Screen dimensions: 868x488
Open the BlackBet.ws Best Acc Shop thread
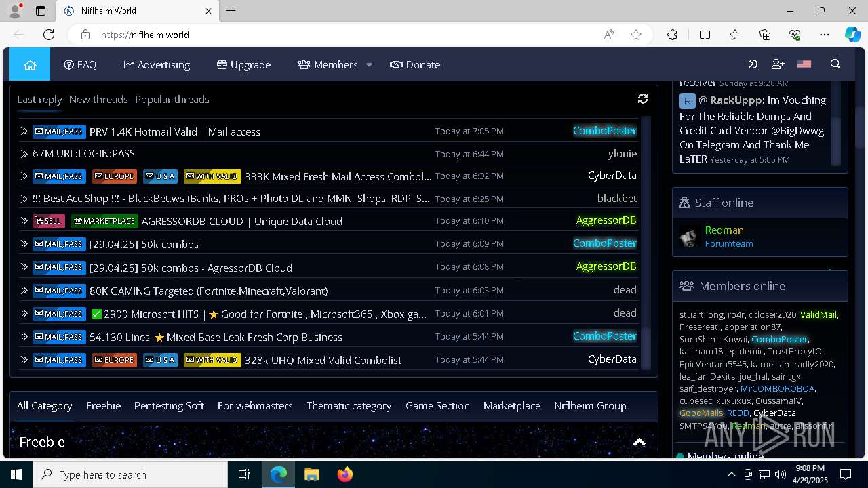coord(231,199)
